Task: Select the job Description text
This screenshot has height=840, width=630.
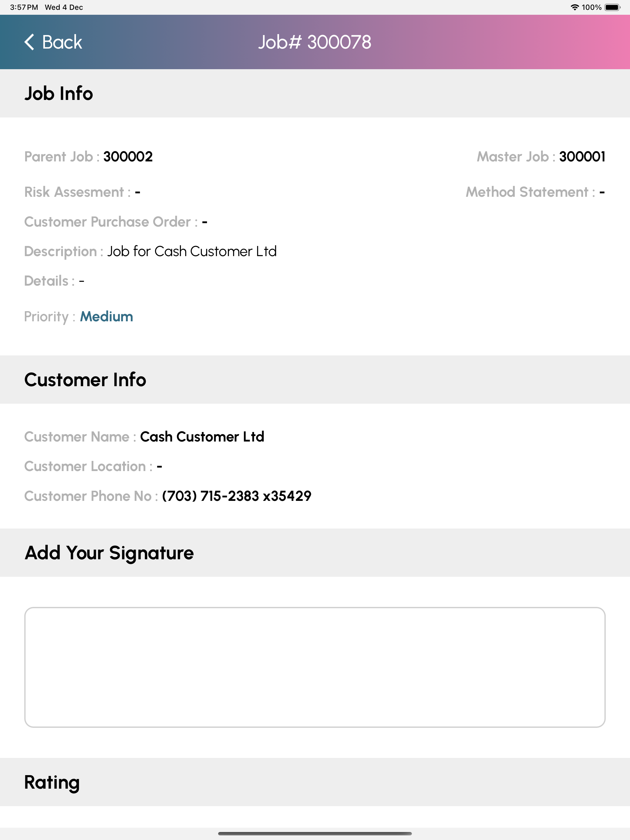Action: tap(192, 252)
